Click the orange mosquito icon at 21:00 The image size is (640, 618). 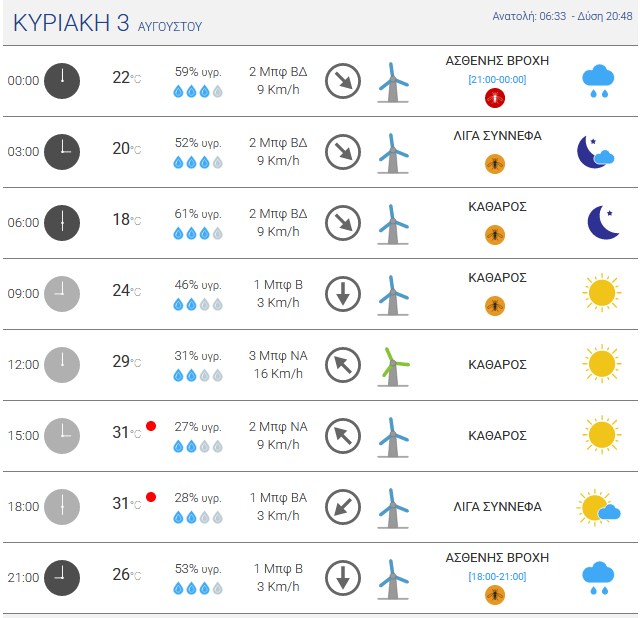click(495, 595)
